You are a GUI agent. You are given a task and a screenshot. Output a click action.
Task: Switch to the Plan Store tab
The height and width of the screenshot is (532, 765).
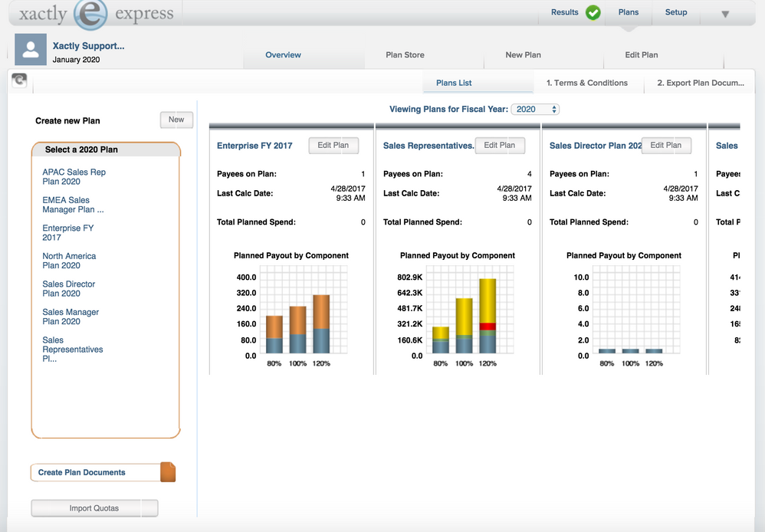point(405,54)
